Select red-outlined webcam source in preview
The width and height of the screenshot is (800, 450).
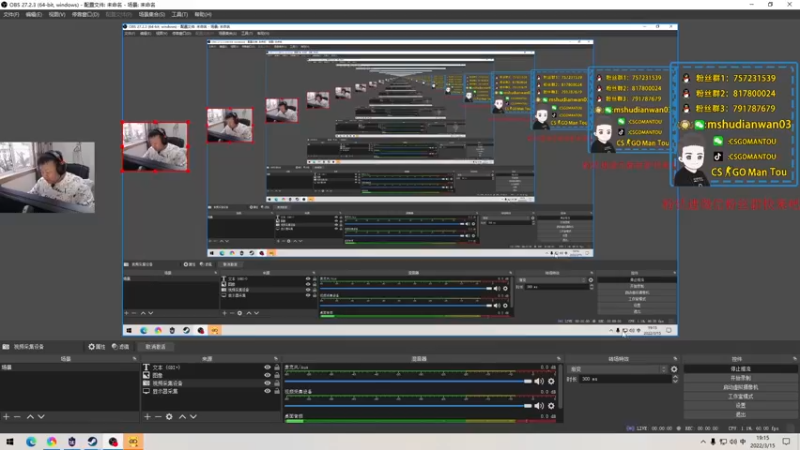155,146
